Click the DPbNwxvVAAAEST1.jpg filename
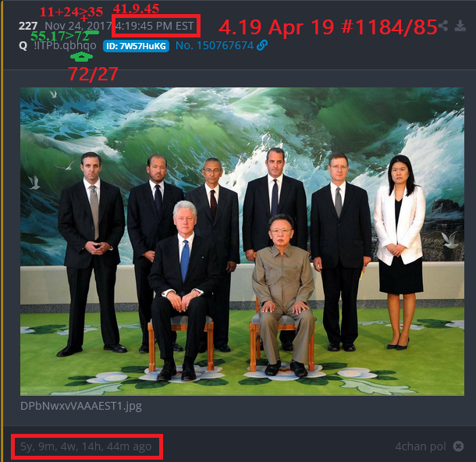The width and height of the screenshot is (476, 462). pyautogui.click(x=81, y=406)
